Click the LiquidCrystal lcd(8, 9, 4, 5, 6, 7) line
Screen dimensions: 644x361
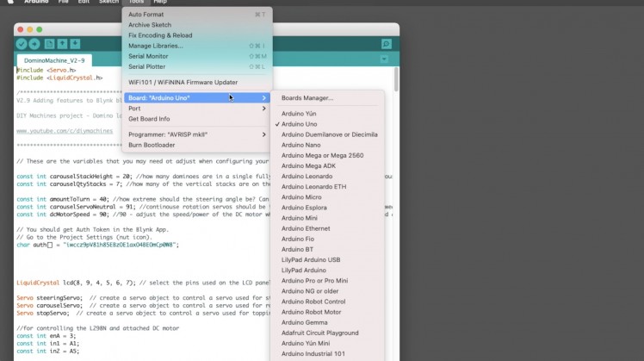143,283
